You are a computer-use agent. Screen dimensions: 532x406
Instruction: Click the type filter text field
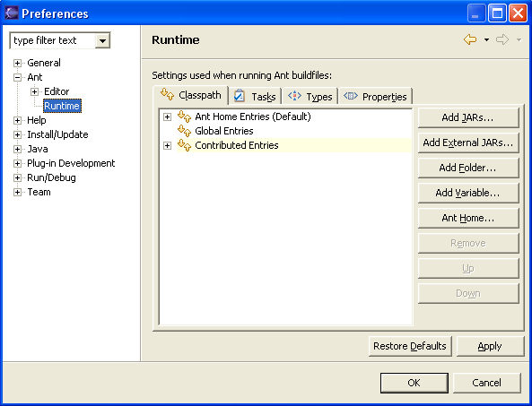[x=53, y=40]
